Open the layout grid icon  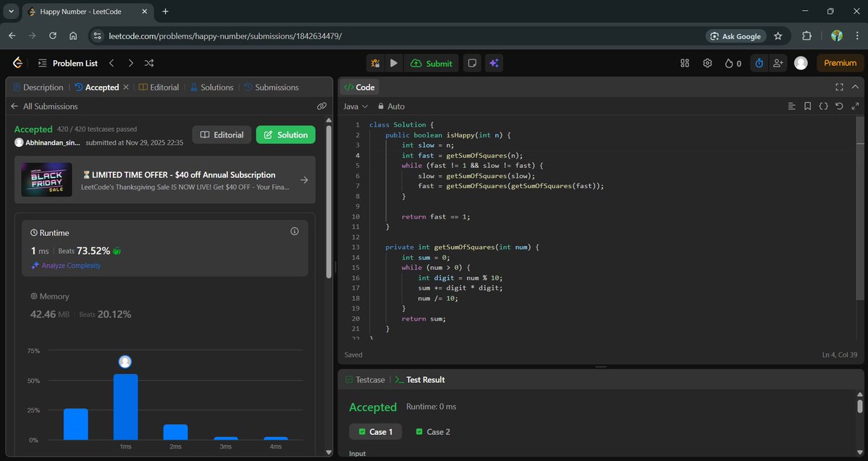(x=685, y=63)
